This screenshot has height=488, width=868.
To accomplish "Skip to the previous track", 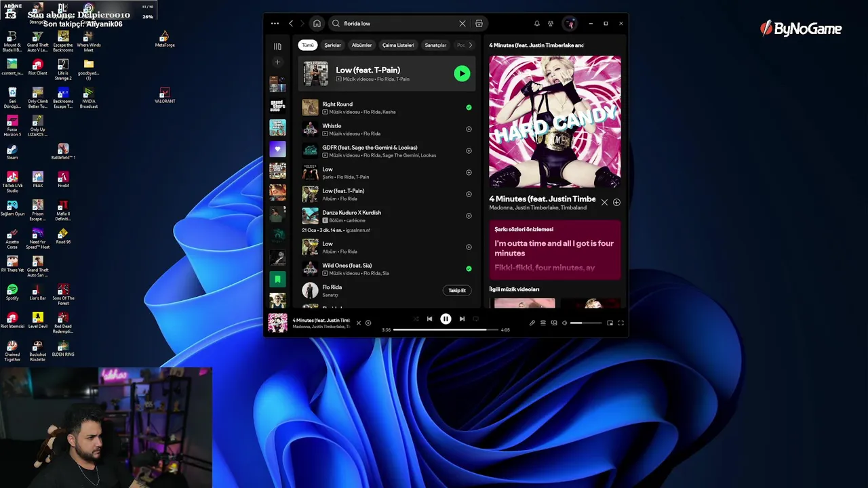I will 429,319.
